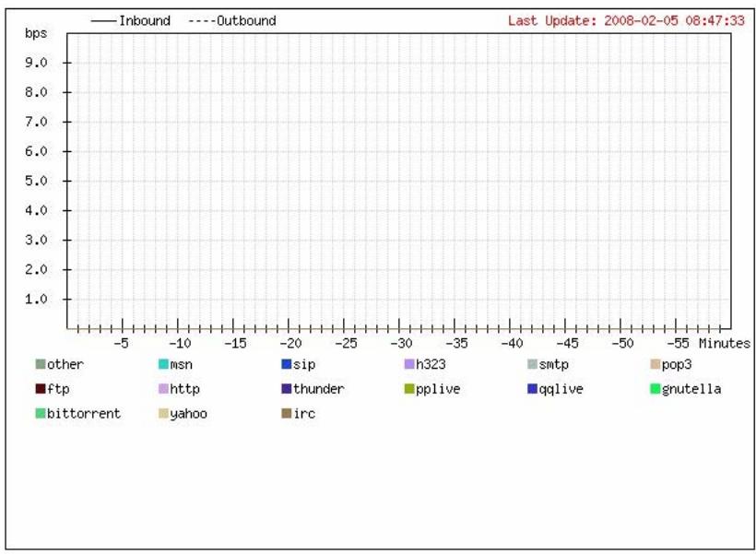Click the 'bps' y-axis unit label
Image resolution: width=756 pixels, height=554 pixels.
point(36,33)
